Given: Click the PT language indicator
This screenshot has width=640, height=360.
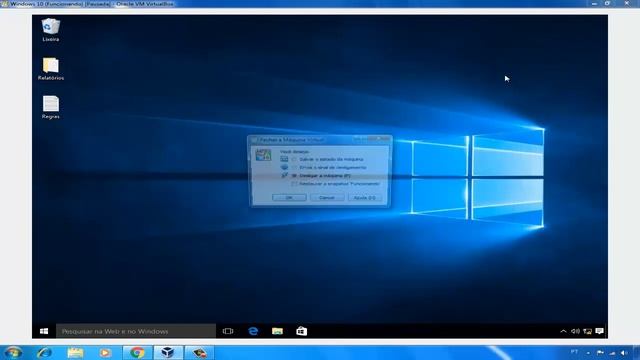Looking at the screenshot, I should 574,352.
